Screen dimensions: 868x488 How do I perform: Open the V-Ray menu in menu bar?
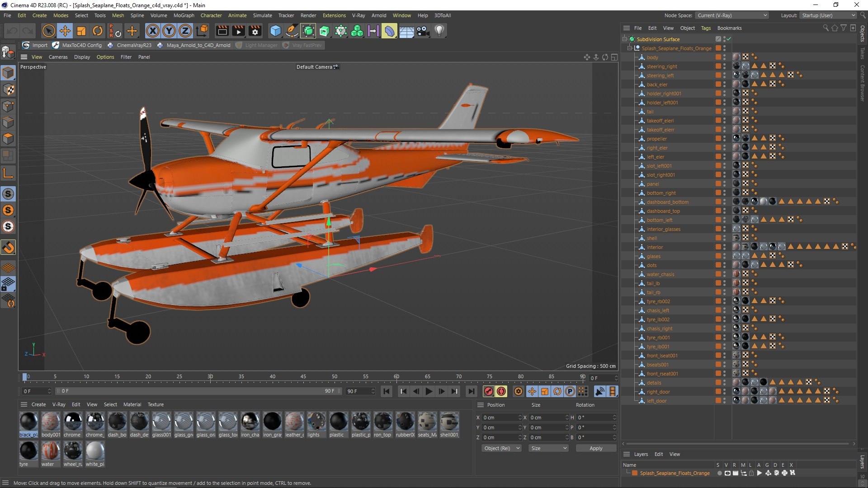coord(359,15)
